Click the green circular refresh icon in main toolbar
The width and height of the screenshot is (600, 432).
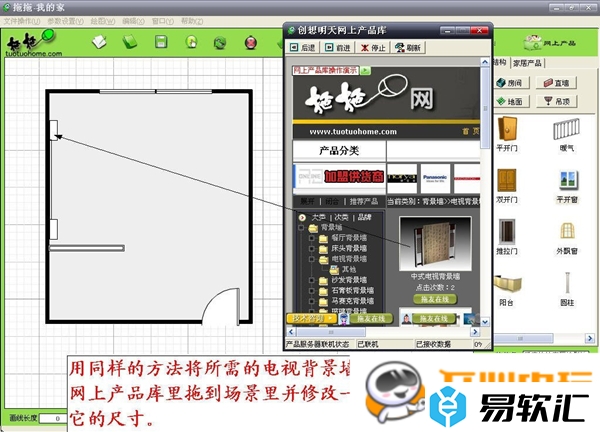tap(220, 42)
